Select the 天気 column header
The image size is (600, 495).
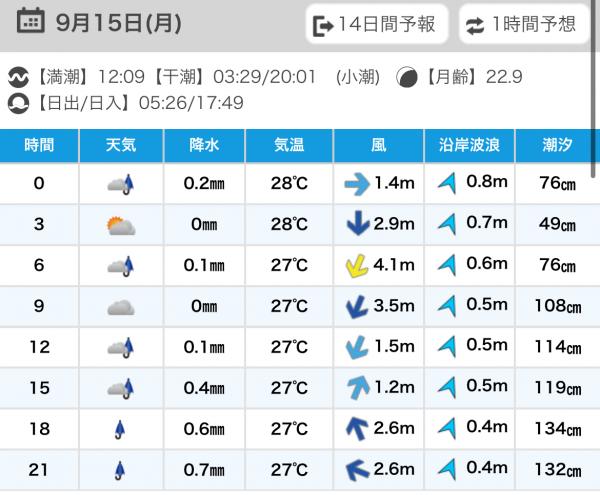click(x=121, y=144)
